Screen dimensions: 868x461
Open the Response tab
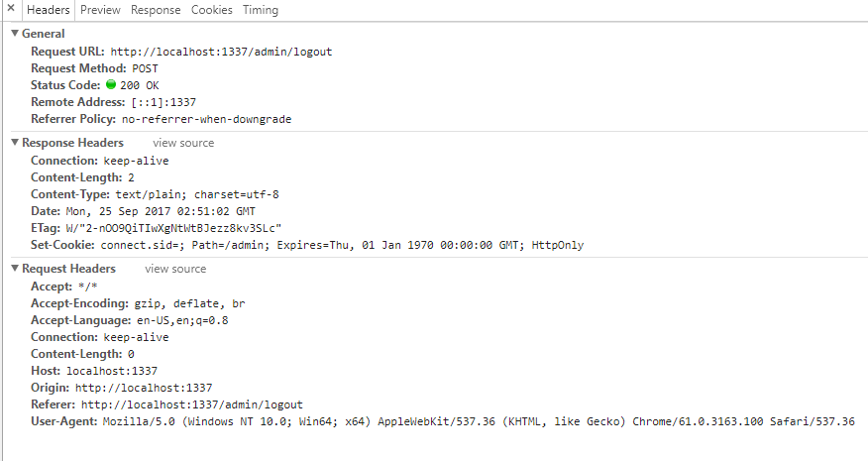pyautogui.click(x=156, y=10)
